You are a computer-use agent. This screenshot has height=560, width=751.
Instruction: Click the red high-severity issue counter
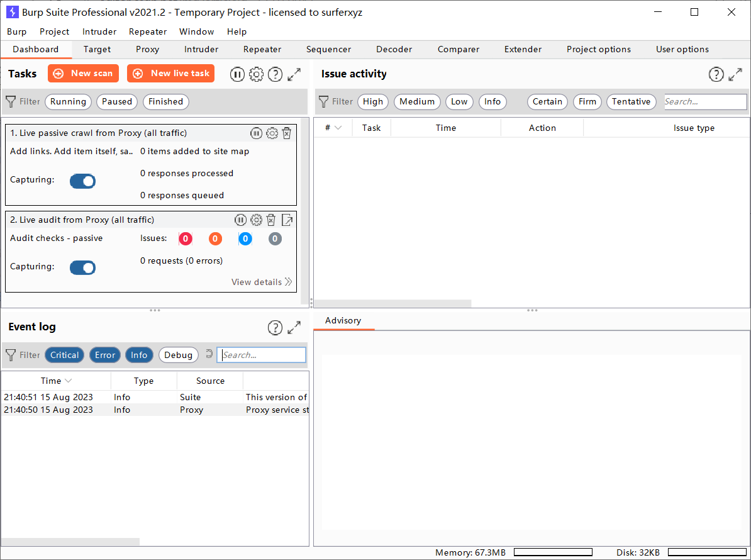[186, 238]
